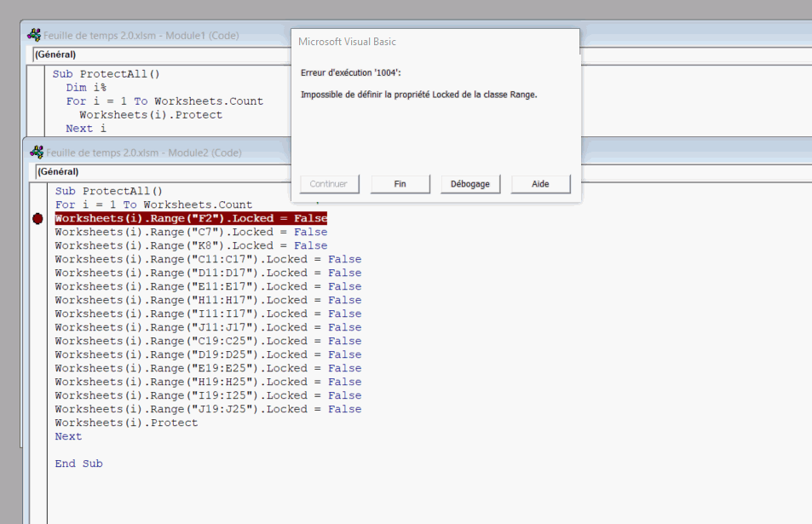
Task: Click the Range("J19:J25") code line
Action: pos(208,409)
